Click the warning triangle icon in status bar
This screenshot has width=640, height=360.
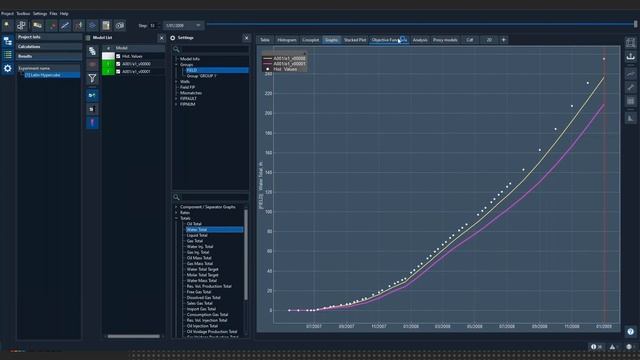pyautogui.click(x=612, y=347)
